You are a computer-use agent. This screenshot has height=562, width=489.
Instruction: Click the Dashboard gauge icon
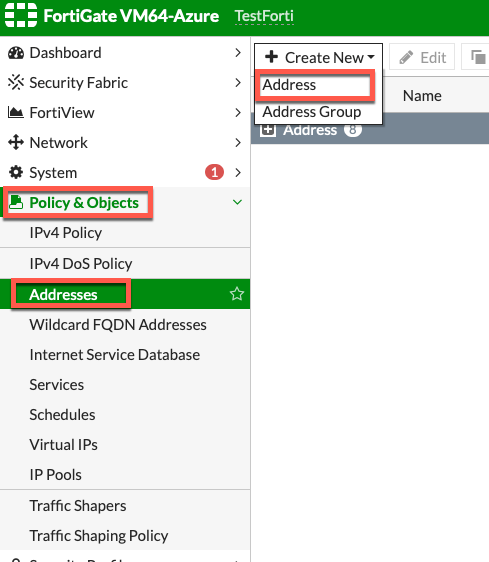point(16,53)
